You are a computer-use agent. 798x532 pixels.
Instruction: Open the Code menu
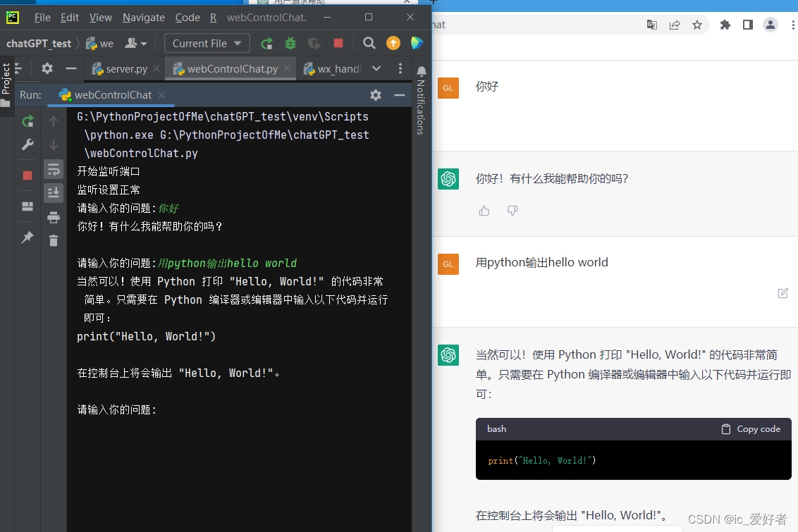pyautogui.click(x=188, y=18)
